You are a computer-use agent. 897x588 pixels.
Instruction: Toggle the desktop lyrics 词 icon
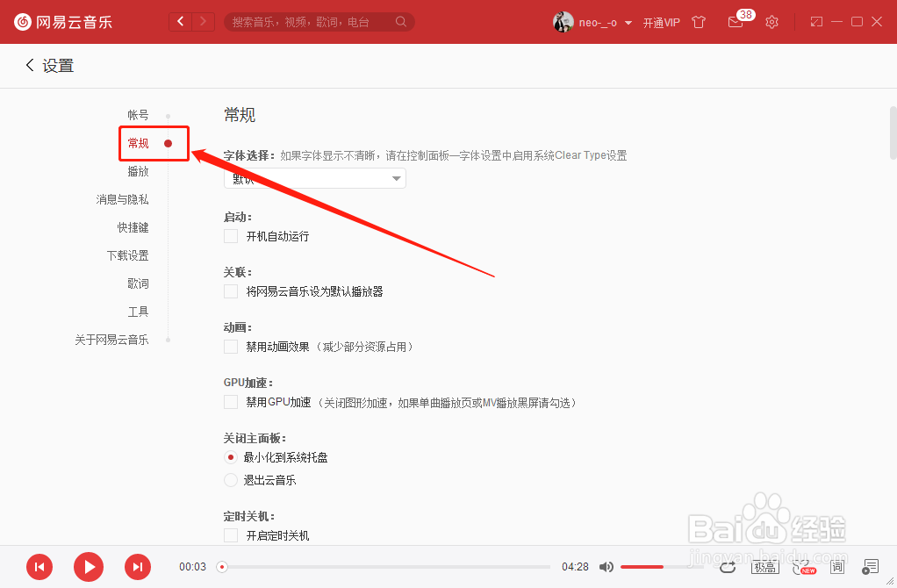[x=837, y=567]
